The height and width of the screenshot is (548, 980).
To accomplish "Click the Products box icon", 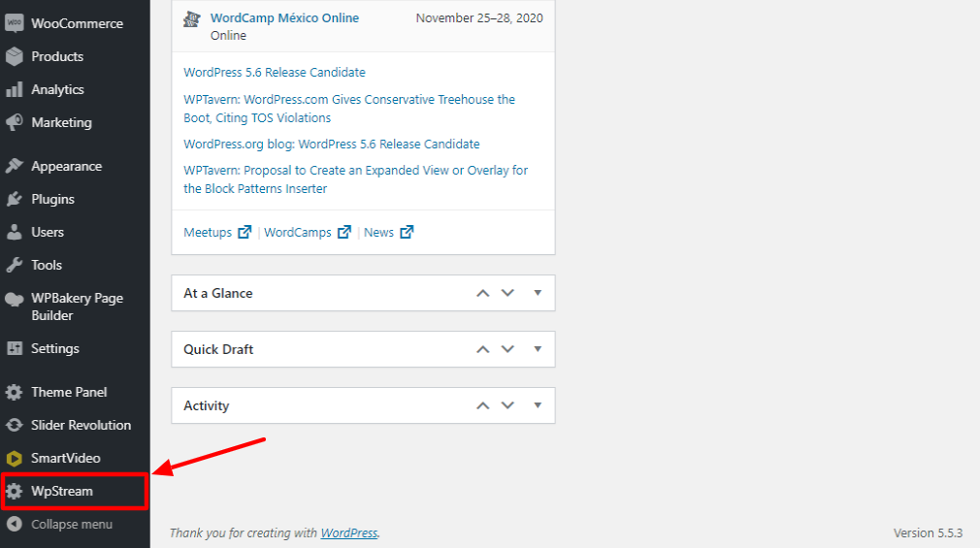I will point(14,56).
